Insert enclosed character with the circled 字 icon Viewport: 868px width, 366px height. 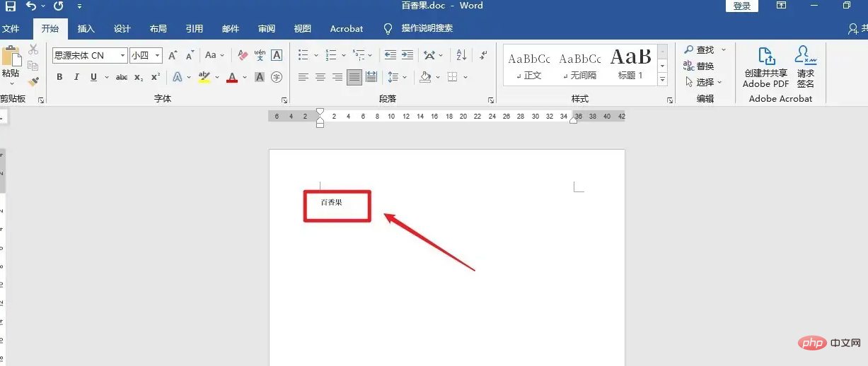pyautogui.click(x=277, y=77)
